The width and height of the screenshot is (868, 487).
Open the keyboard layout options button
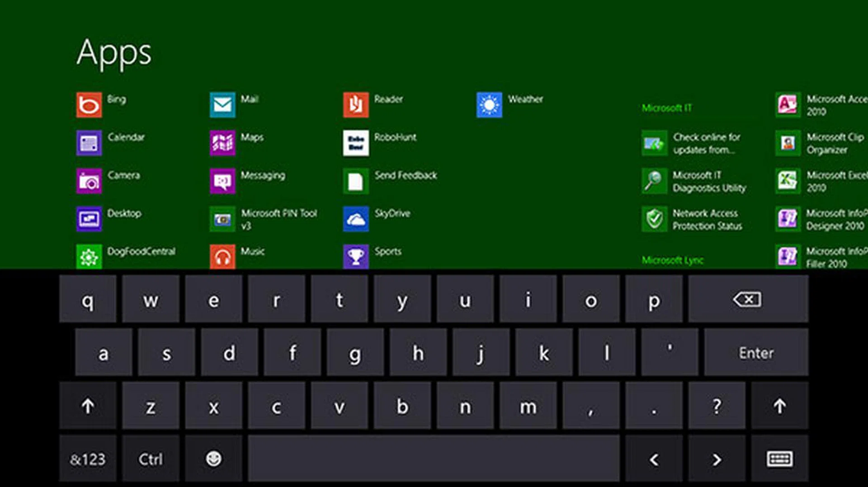click(x=779, y=459)
